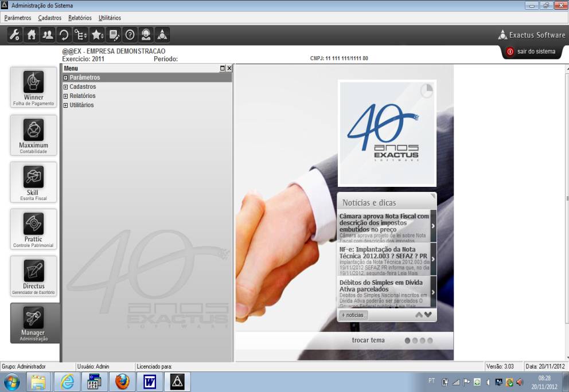This screenshot has width=569, height=392.
Task: Open the Cadastros menu in menu bar
Action: tap(50, 18)
